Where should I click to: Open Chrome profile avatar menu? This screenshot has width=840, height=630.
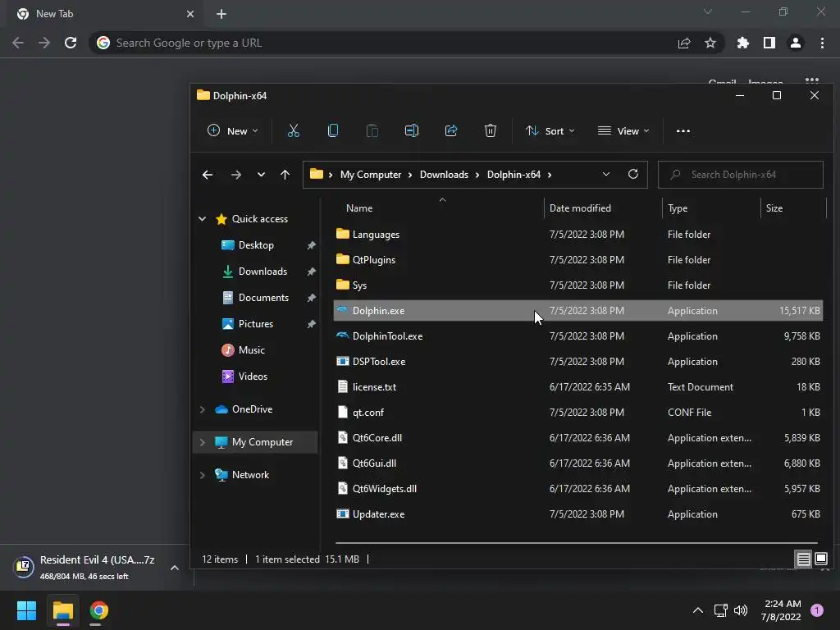(x=796, y=43)
